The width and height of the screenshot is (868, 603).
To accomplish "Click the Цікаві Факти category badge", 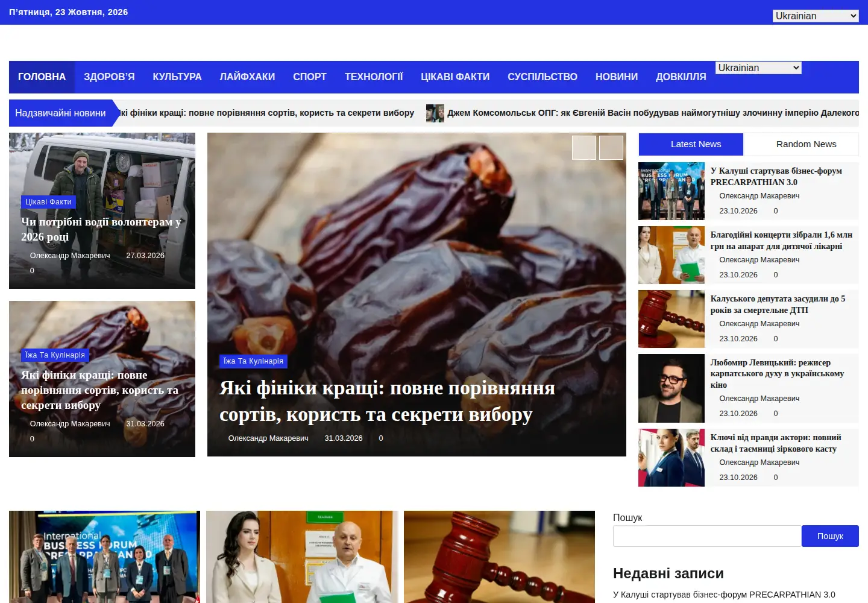I will [48, 202].
